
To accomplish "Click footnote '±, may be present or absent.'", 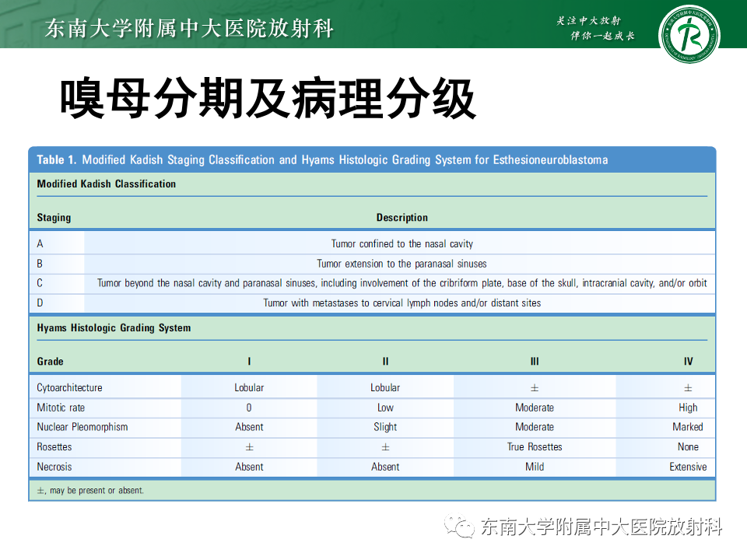I will [90, 491].
